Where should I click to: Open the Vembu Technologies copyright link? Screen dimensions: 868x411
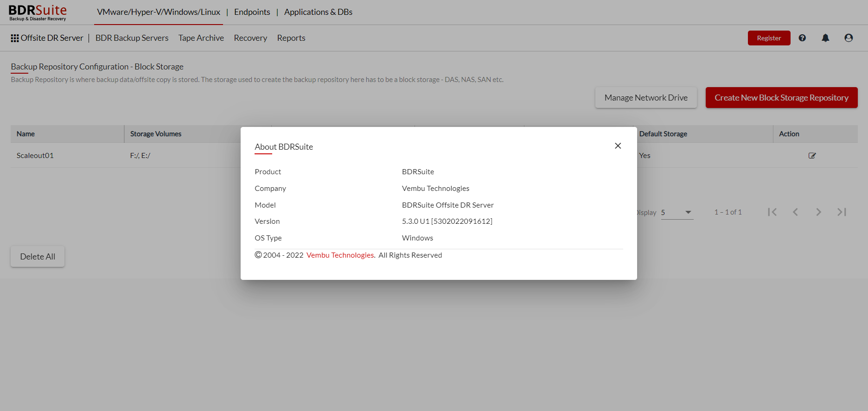tap(340, 255)
